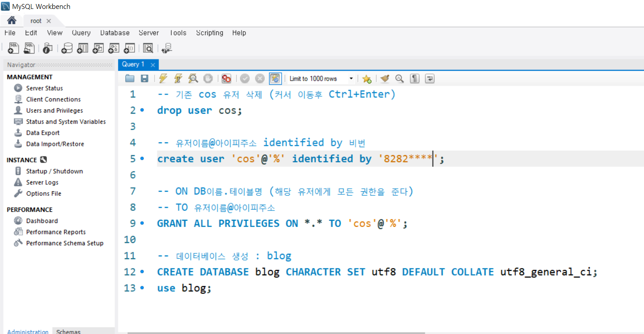The image size is (644, 334).
Task: Beautify query with the broom icon
Action: [385, 78]
